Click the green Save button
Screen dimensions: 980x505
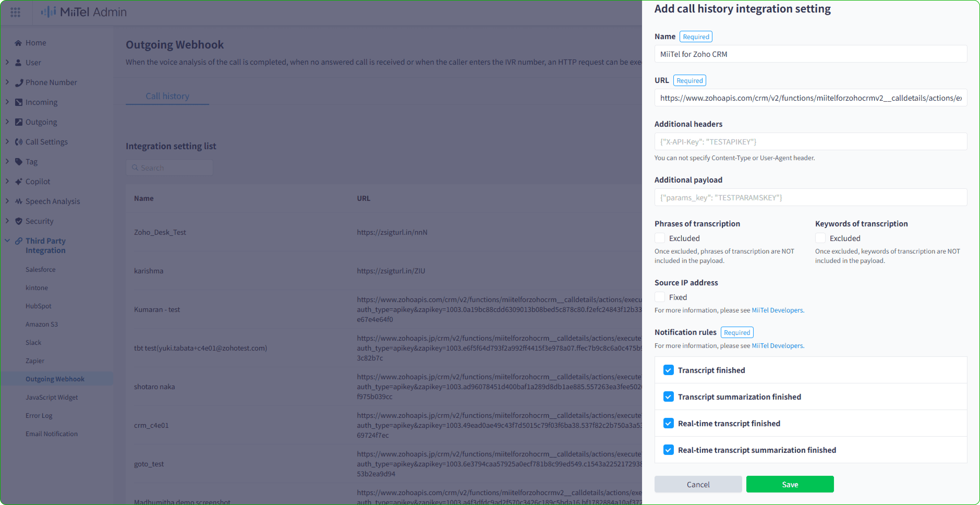click(789, 484)
